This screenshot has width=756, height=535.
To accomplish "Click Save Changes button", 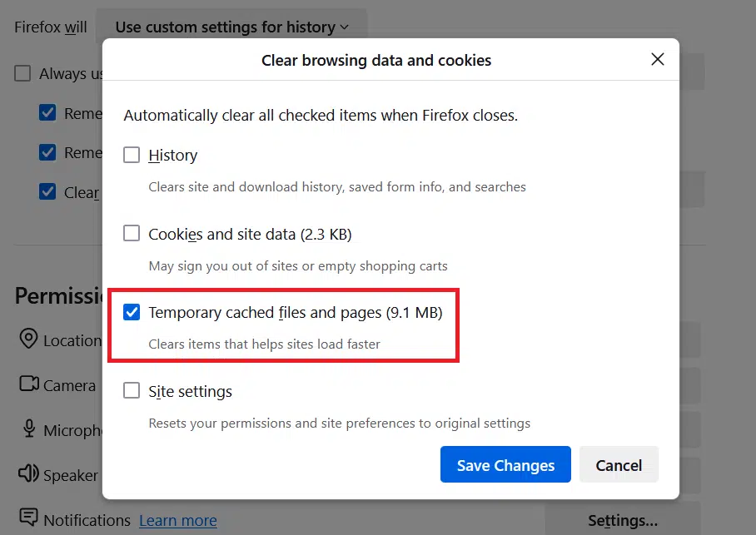I will click(x=505, y=465).
